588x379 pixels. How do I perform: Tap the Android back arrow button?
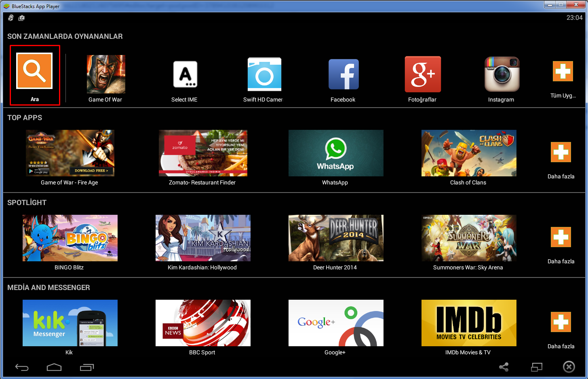coord(22,367)
